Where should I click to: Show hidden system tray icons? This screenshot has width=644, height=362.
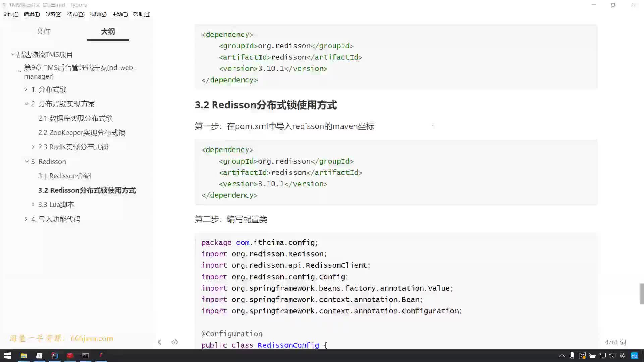pos(562,356)
